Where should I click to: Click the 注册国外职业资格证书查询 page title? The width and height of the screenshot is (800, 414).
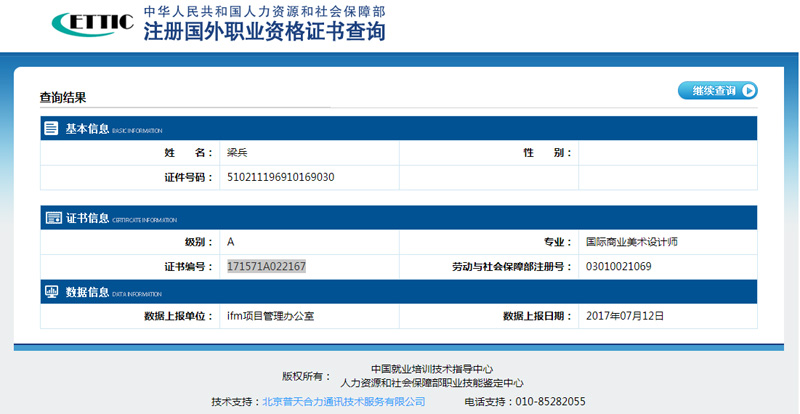pyautogui.click(x=264, y=33)
